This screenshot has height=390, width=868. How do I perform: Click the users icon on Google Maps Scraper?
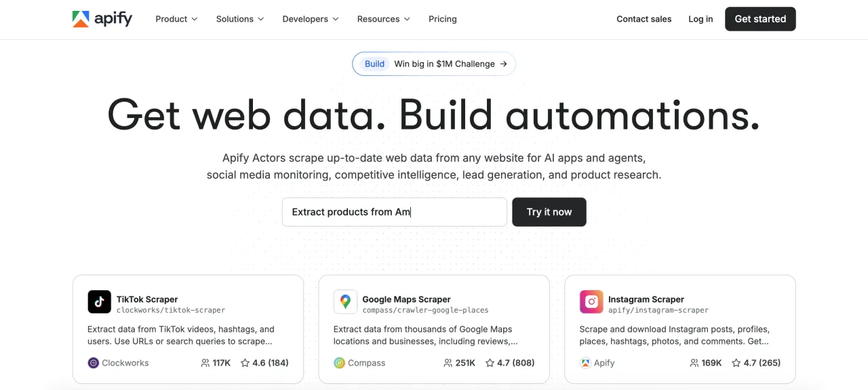448,363
